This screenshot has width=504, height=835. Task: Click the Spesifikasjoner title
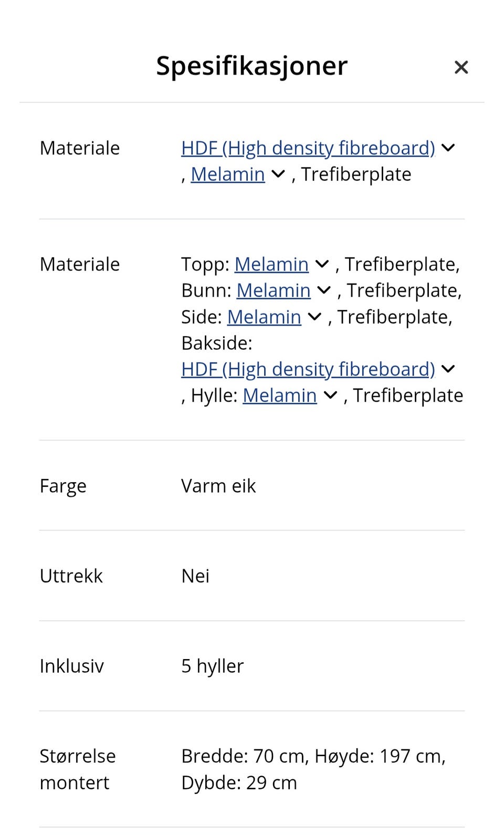click(x=251, y=65)
